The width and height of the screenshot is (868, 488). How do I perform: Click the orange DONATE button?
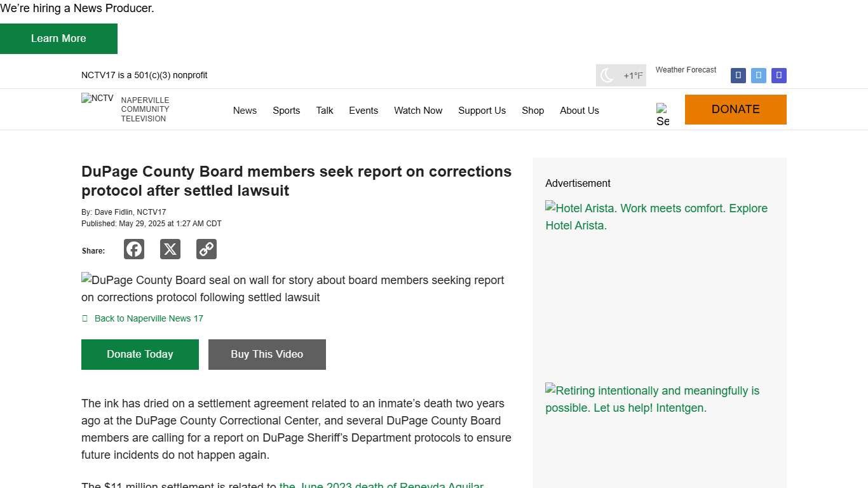click(735, 109)
